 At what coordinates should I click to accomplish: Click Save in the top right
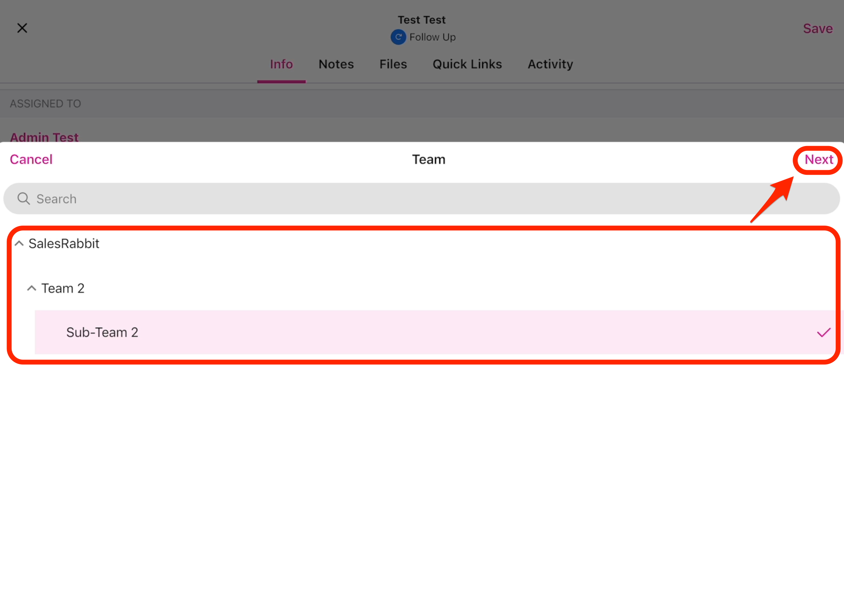click(x=818, y=28)
